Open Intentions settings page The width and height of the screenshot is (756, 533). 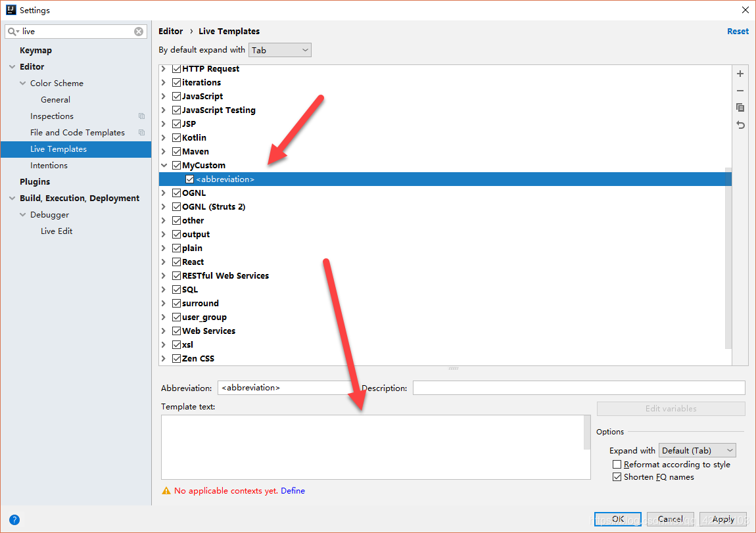(x=49, y=166)
